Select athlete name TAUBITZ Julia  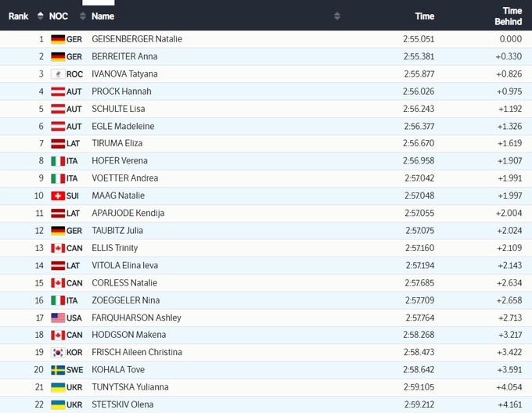pos(117,231)
